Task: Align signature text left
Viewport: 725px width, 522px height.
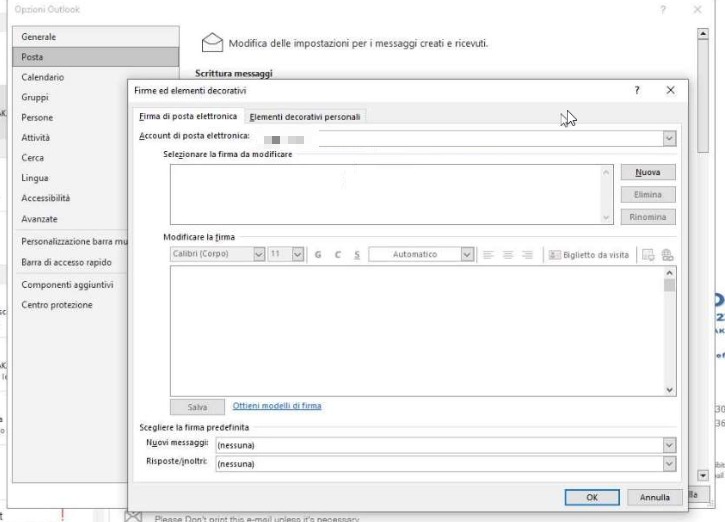Action: tap(488, 255)
